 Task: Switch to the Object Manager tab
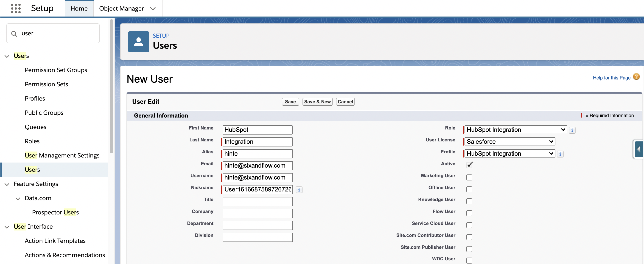pyautogui.click(x=121, y=8)
